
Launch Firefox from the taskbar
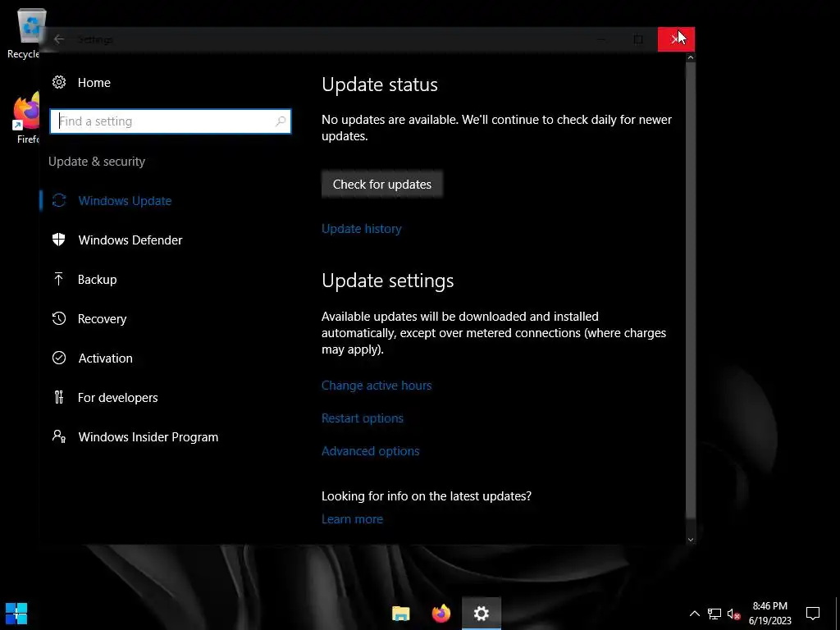coord(441,614)
